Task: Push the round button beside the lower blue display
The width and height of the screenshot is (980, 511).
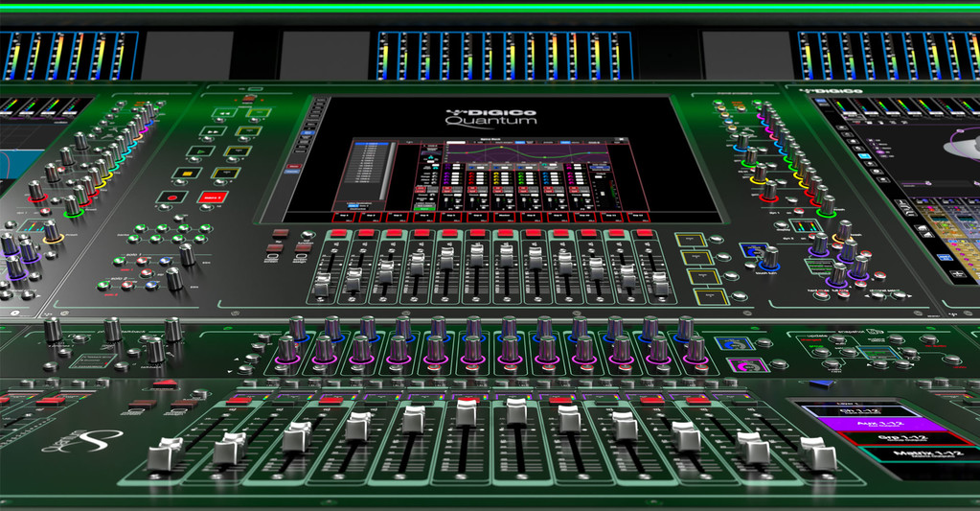Action: point(763,343)
